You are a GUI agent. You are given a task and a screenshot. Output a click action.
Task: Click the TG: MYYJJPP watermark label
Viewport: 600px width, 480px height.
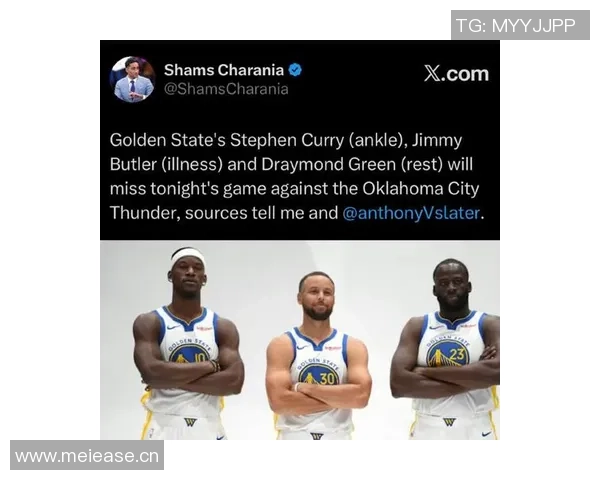click(520, 25)
